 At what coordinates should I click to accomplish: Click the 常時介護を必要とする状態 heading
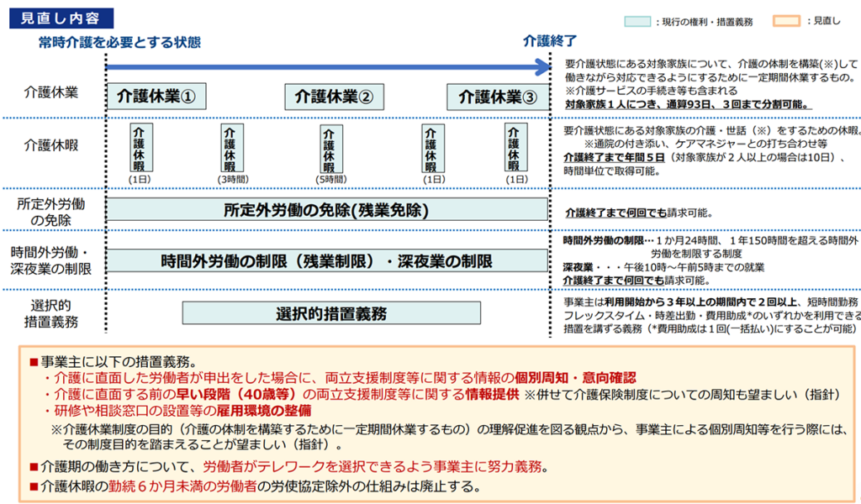click(119, 42)
